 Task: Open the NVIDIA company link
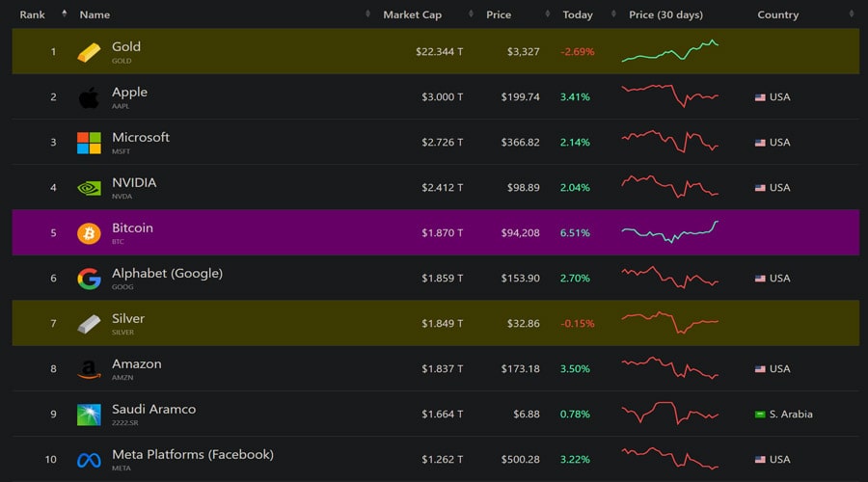point(134,182)
